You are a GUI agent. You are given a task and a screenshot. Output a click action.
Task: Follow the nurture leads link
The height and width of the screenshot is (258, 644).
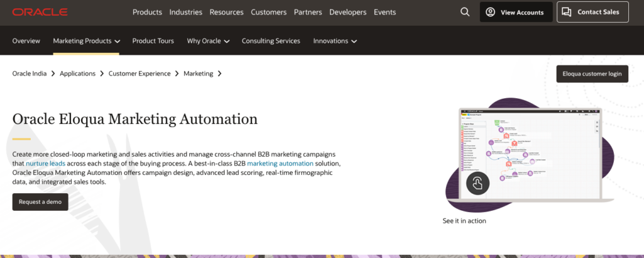pos(45,163)
